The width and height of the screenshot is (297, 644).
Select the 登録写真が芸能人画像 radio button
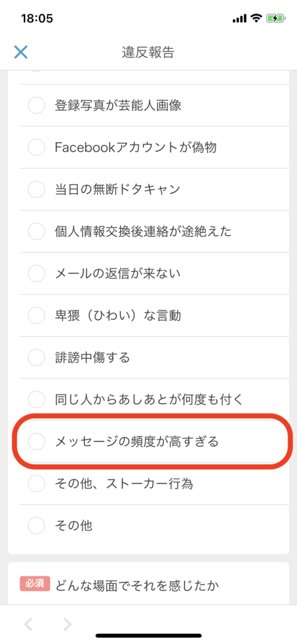pyautogui.click(x=36, y=106)
